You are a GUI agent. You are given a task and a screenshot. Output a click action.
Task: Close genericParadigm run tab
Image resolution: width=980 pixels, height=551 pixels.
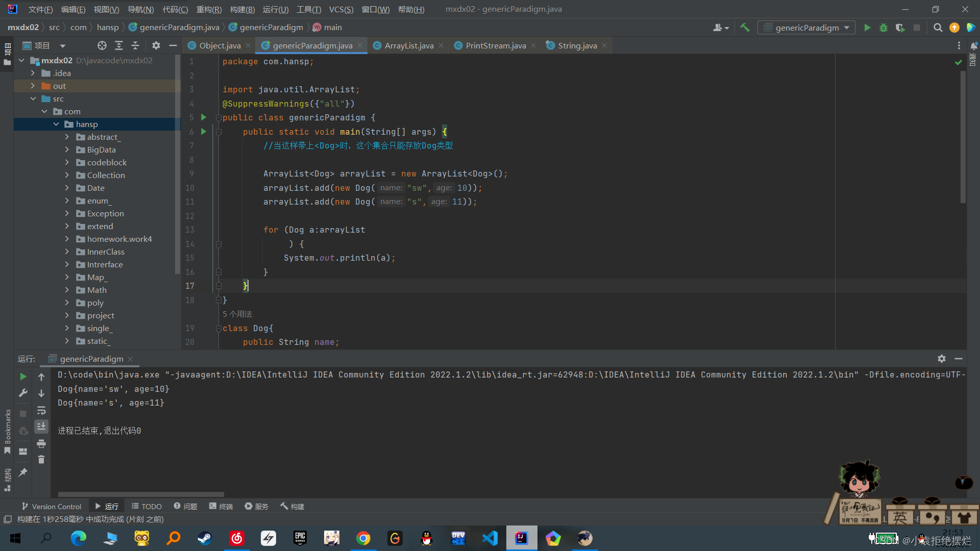(130, 359)
